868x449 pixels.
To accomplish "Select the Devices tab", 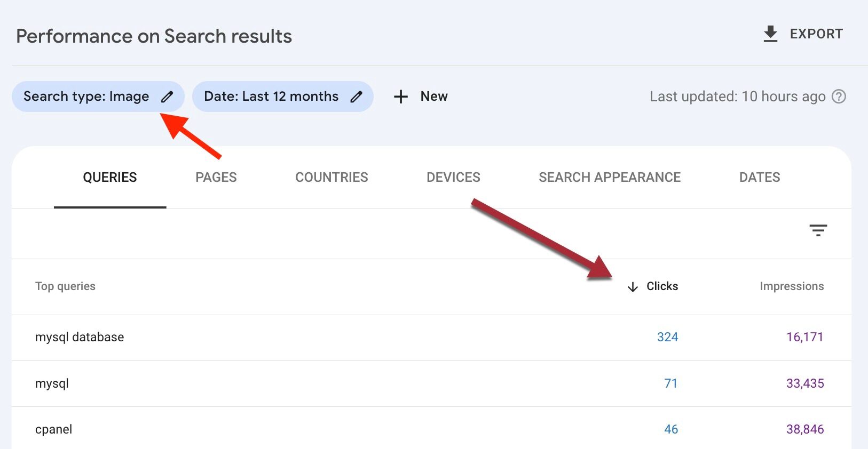I will tap(453, 178).
